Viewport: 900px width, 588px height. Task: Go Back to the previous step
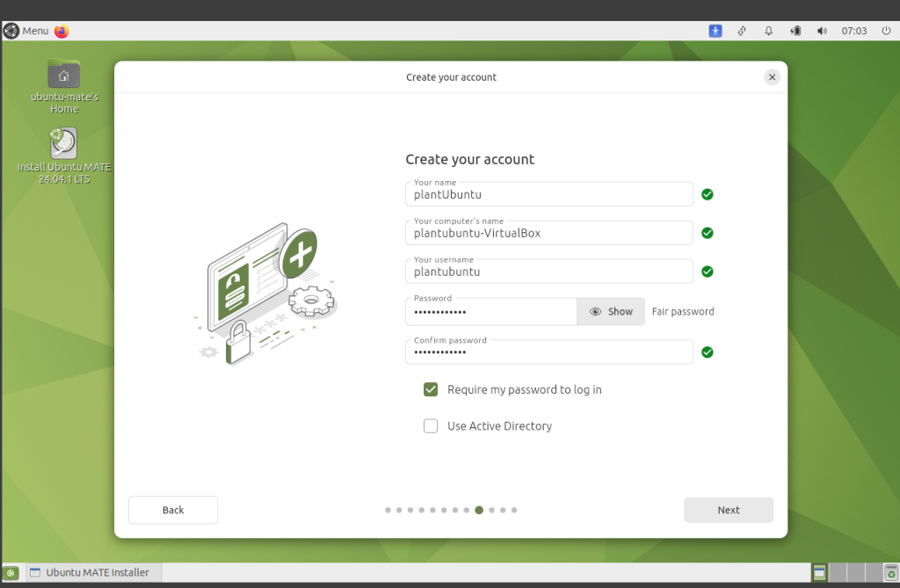coord(173,510)
